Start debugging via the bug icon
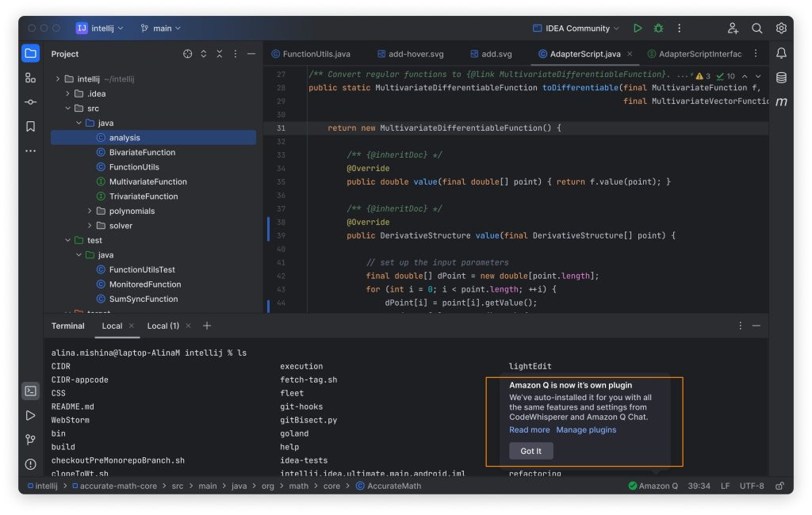The width and height of the screenshot is (812, 515). 657,28
